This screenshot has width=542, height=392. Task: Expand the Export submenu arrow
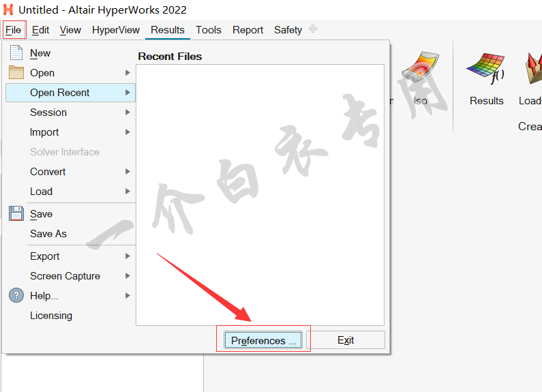pos(127,256)
